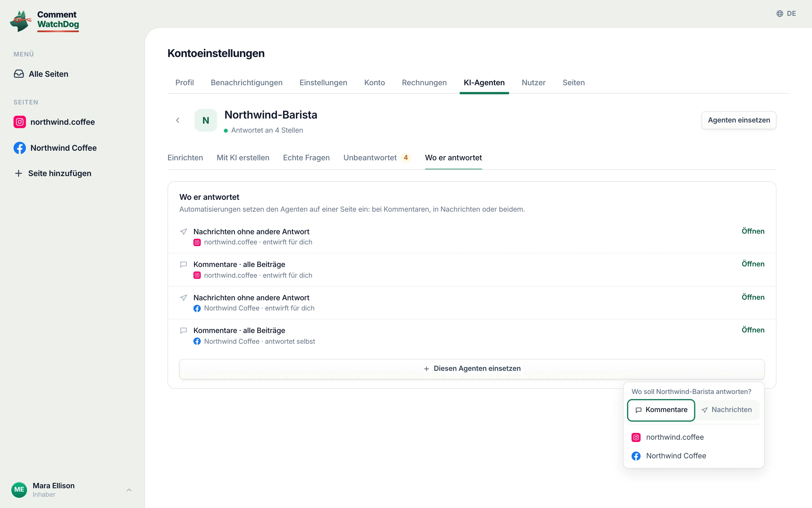Click the ME user avatar
Image resolution: width=812 pixels, height=508 pixels.
point(19,490)
